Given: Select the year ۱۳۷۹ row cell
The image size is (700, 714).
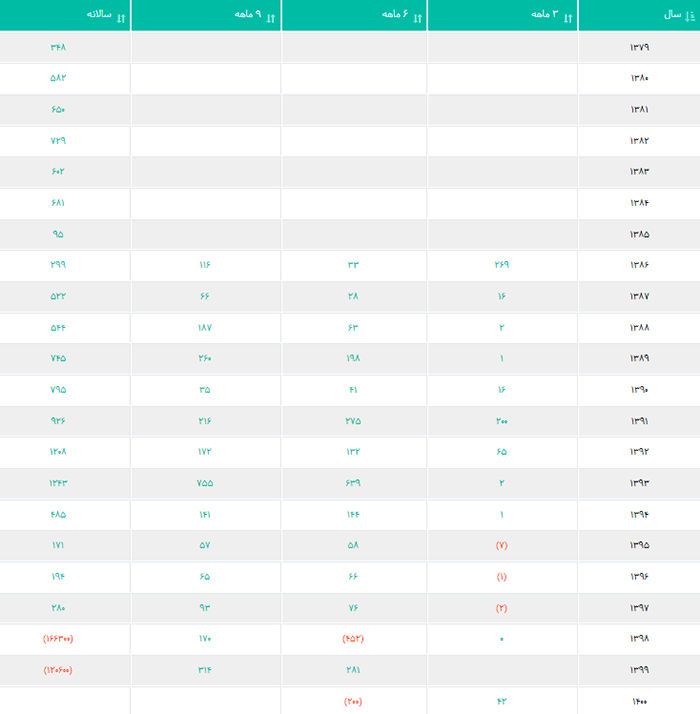Looking at the screenshot, I should 639,47.
